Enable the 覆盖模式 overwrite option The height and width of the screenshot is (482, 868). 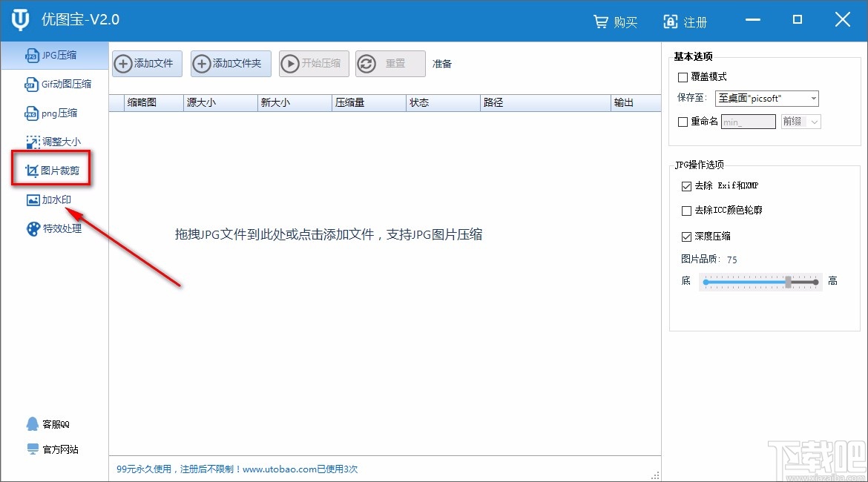682,77
